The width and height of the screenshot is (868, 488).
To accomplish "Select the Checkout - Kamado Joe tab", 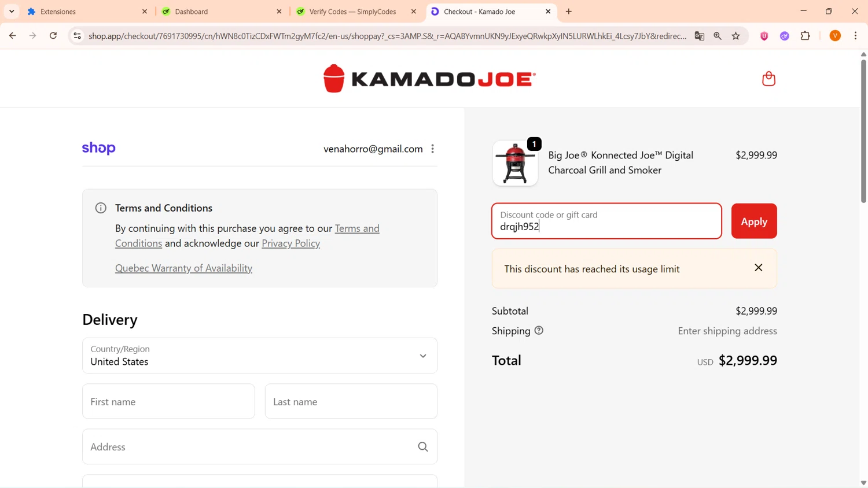I will 491,12.
